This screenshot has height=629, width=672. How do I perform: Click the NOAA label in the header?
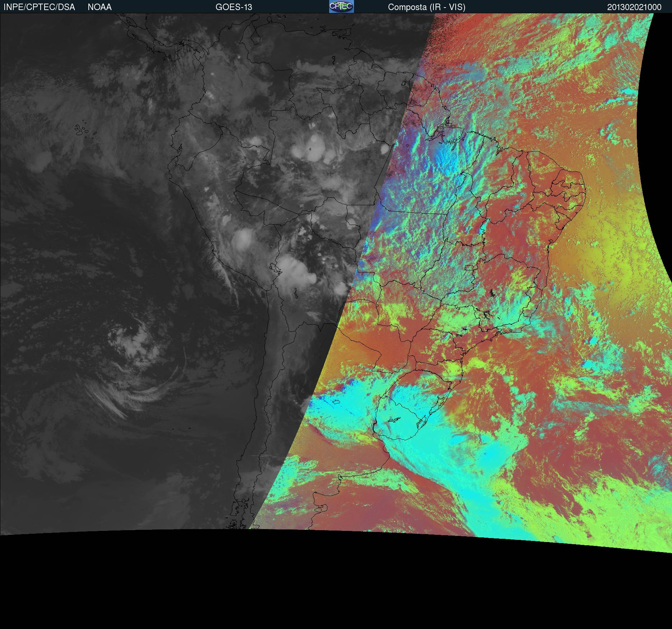coord(100,7)
